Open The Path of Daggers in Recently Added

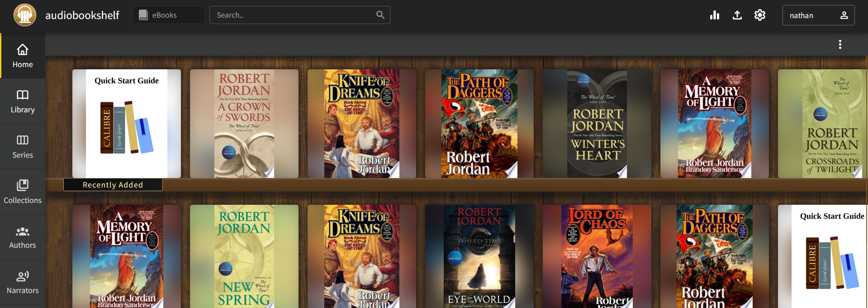(479, 124)
